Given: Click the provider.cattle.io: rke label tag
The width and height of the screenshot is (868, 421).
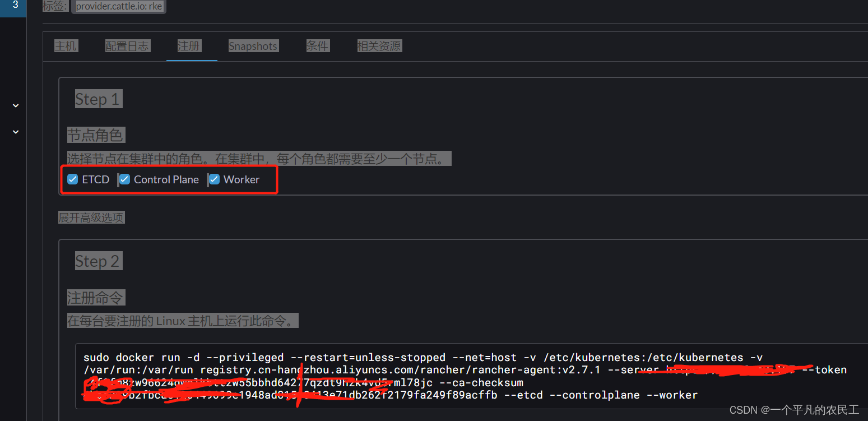Looking at the screenshot, I should point(119,7).
